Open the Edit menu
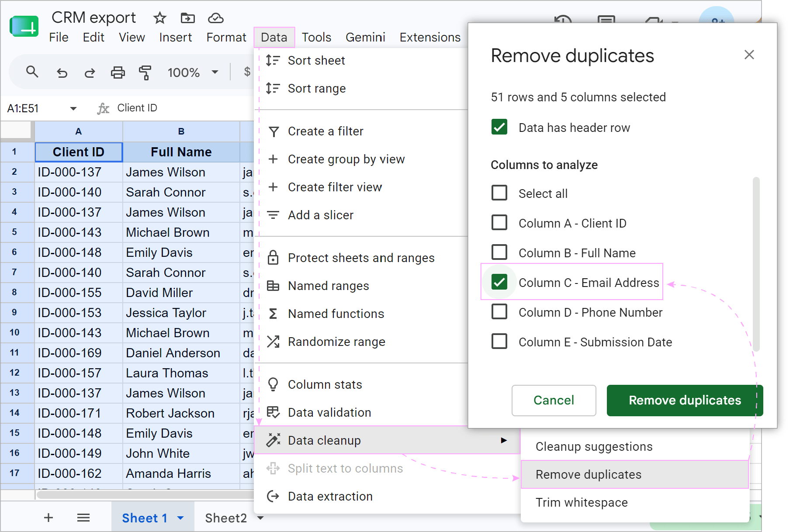Screen dimensions: 793x532 93,38
